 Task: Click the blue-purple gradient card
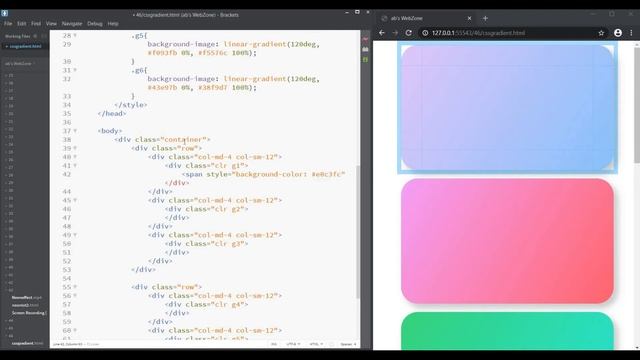[x=507, y=107]
